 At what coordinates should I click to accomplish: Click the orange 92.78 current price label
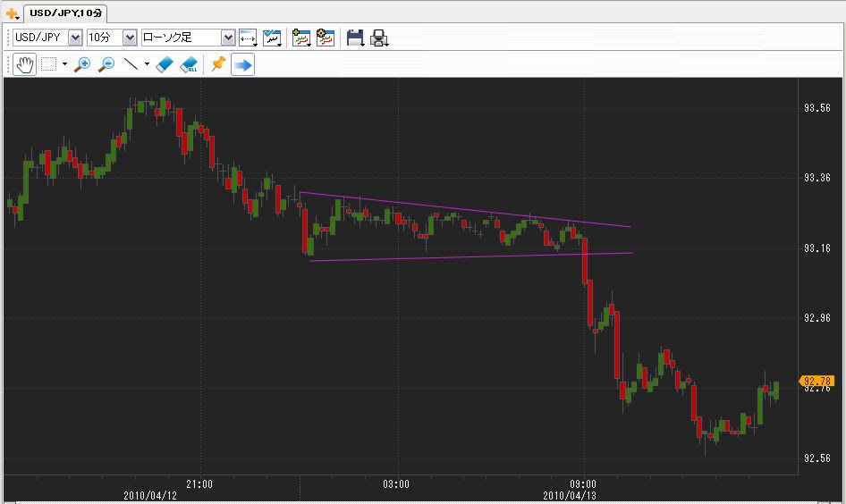click(x=816, y=381)
